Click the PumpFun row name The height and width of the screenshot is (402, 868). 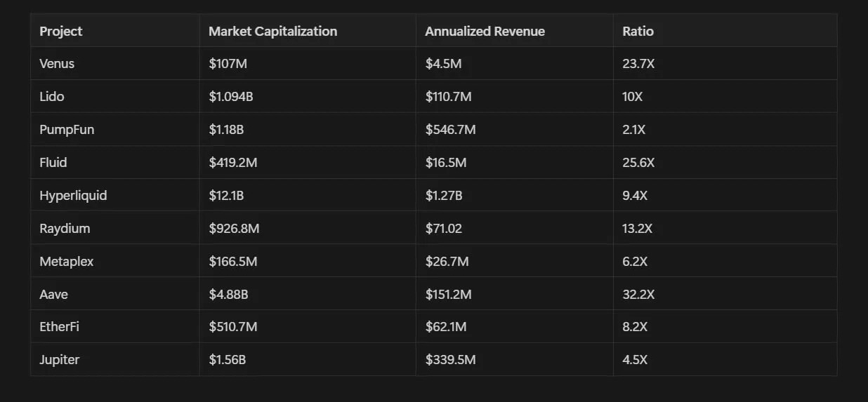[67, 130]
